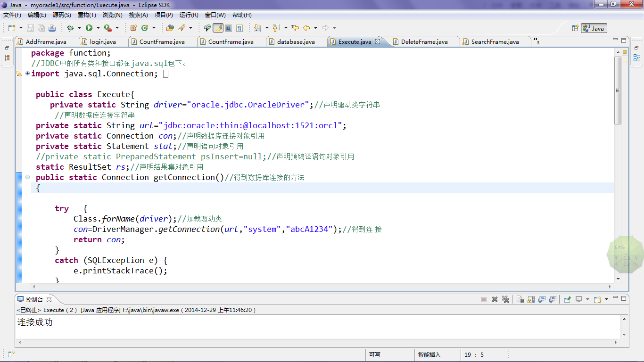Toggle Show Whitespace Characters icon
This screenshot has height=362, width=644.
click(239, 28)
